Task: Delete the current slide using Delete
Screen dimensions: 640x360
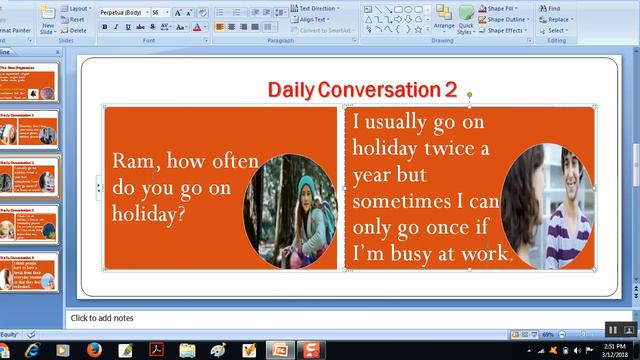Action: pyautogui.click(x=73, y=30)
